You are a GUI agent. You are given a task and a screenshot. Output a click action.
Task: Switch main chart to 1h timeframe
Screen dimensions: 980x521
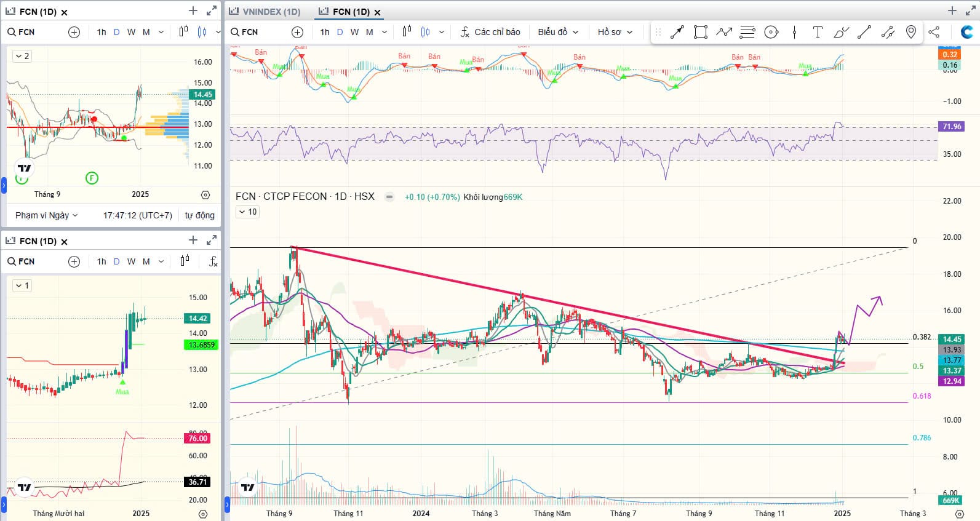pyautogui.click(x=325, y=32)
